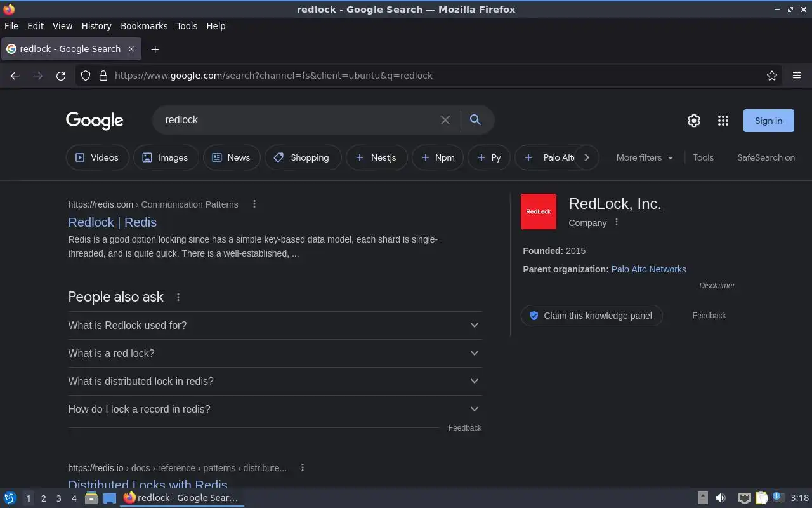Image resolution: width=812 pixels, height=508 pixels.
Task: Open the Tools options
Action: click(x=703, y=157)
